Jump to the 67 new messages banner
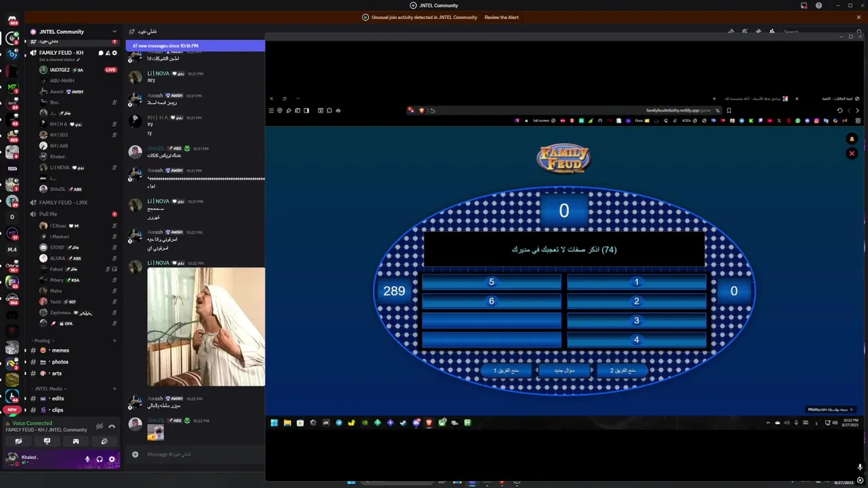This screenshot has width=868, height=488. pyautogui.click(x=195, y=45)
